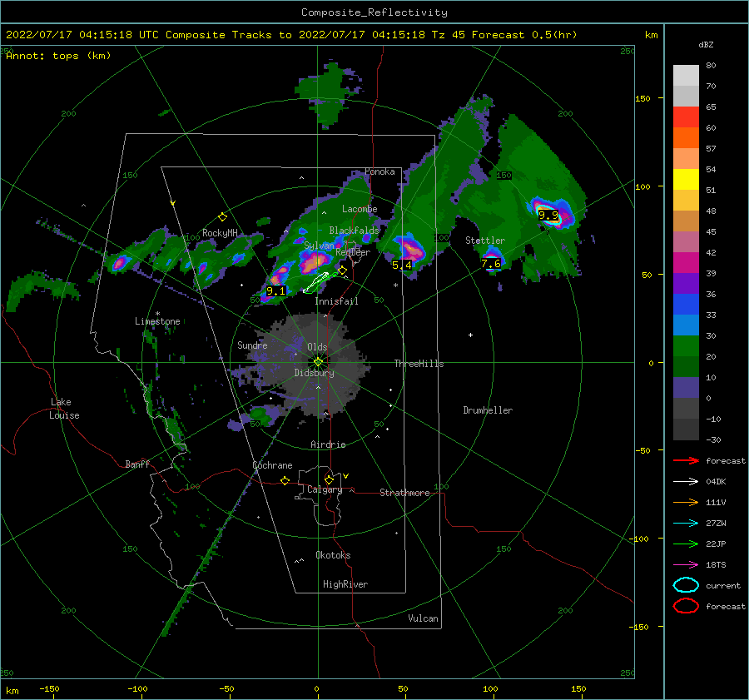This screenshot has width=749, height=700.
Task: Pick the blue 33-36 dBZ color swatch
Action: [x=686, y=305]
